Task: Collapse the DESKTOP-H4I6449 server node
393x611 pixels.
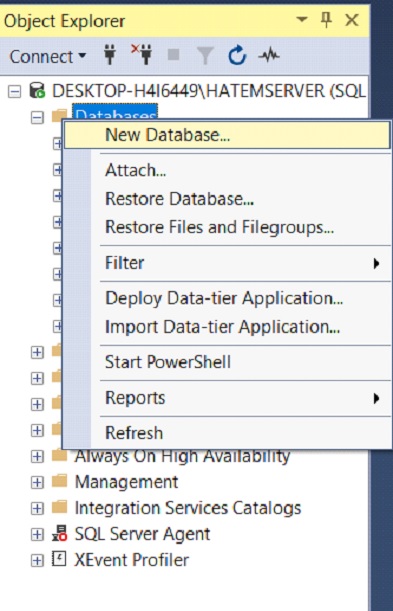Action: 14,92
